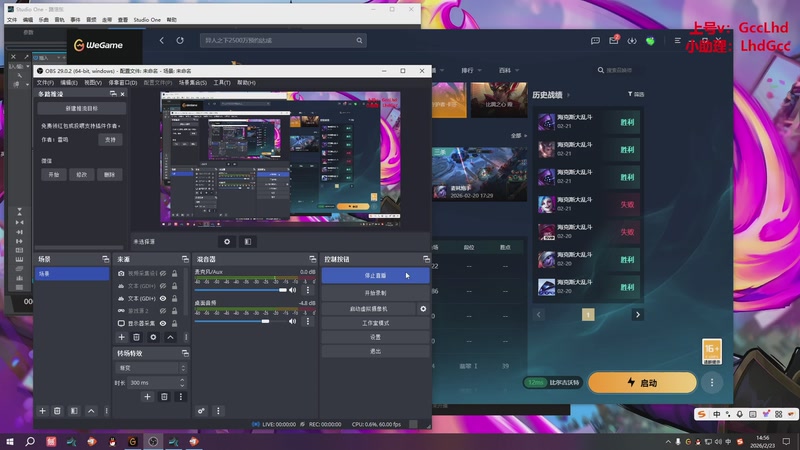Click 新建推流目标 button

82,108
